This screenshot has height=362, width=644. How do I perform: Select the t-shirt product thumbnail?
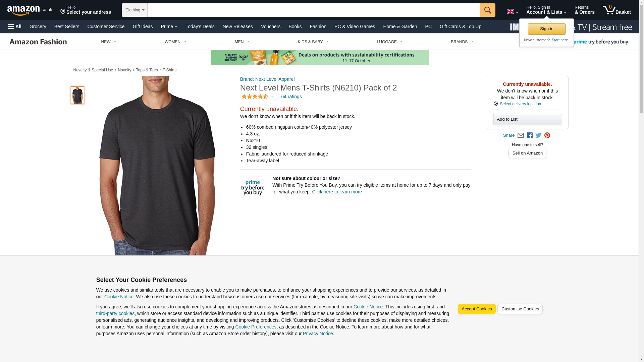[77, 95]
